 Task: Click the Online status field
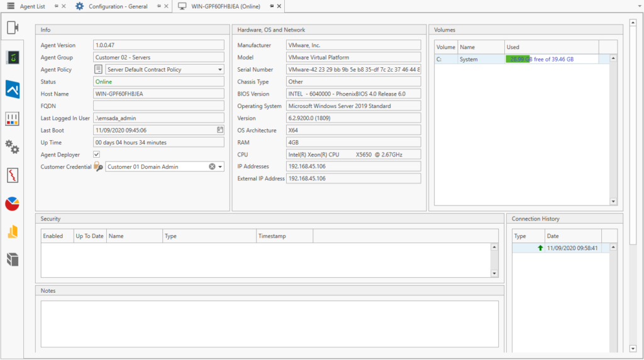(158, 82)
